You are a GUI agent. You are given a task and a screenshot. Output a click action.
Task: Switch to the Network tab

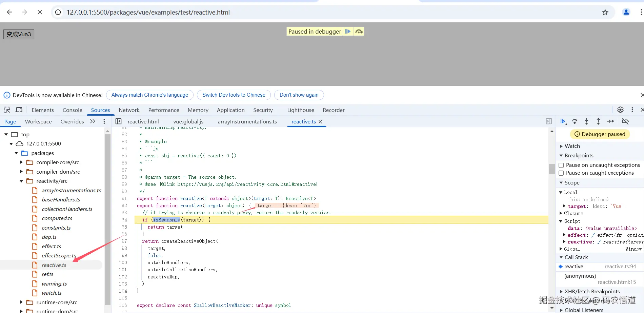pos(129,110)
